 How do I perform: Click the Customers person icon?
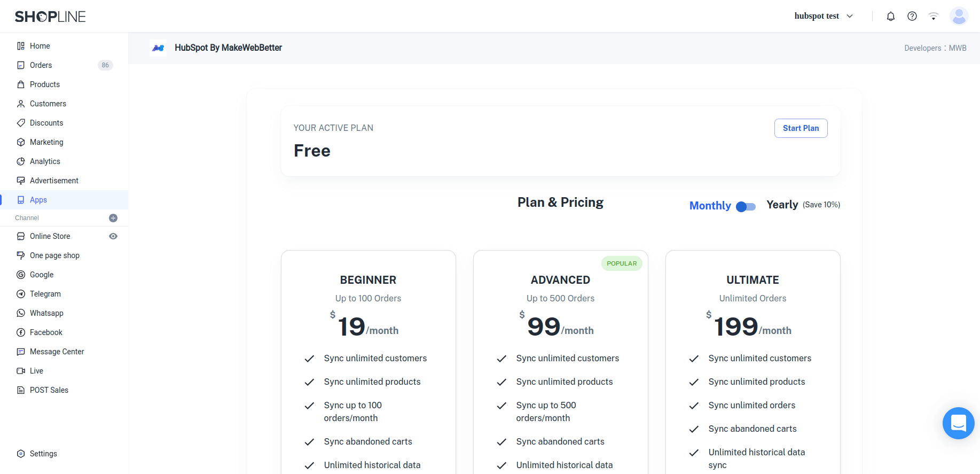(x=21, y=104)
